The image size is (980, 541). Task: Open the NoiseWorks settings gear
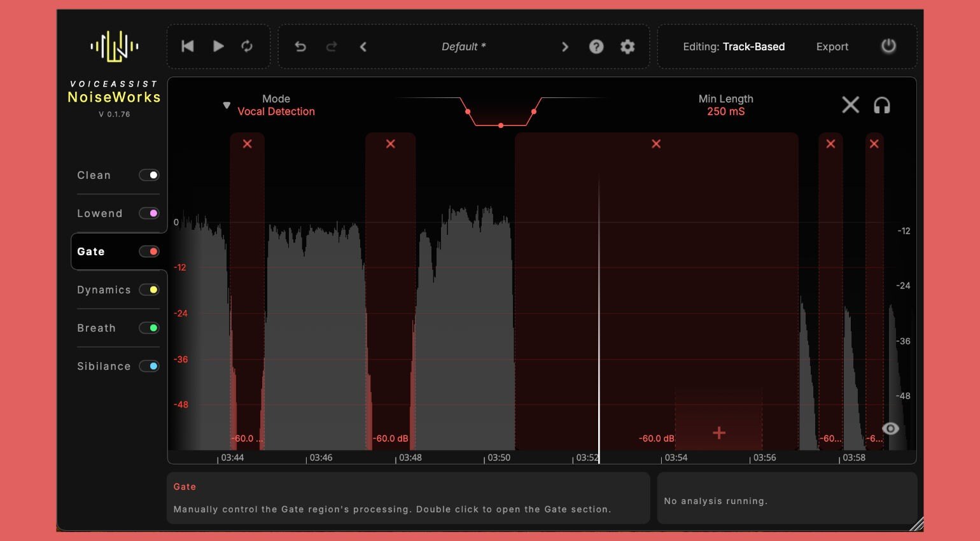627,46
